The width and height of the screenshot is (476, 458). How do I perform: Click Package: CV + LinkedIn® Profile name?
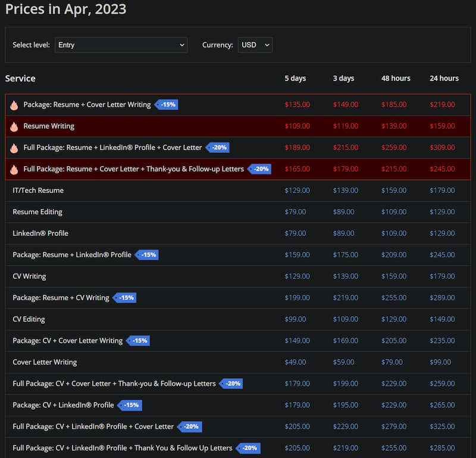[64, 405]
